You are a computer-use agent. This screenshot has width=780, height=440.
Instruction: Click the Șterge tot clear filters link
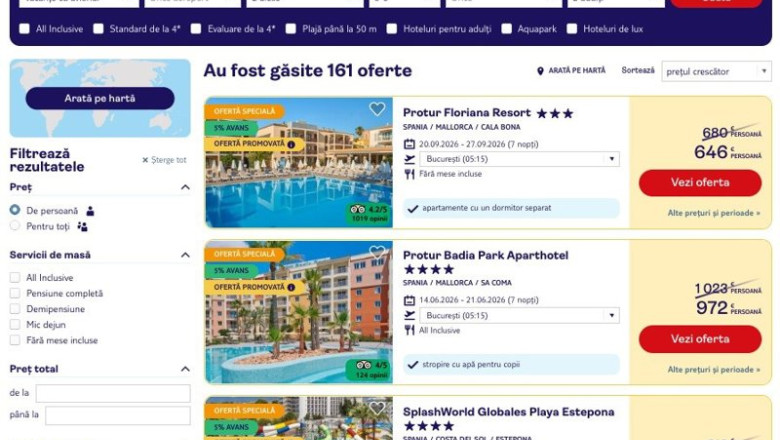tap(164, 160)
